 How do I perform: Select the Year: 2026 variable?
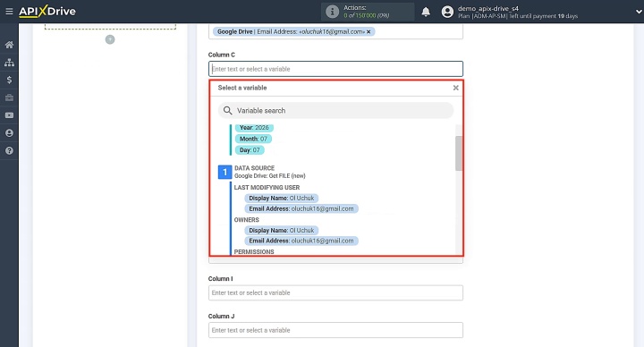[254, 128]
